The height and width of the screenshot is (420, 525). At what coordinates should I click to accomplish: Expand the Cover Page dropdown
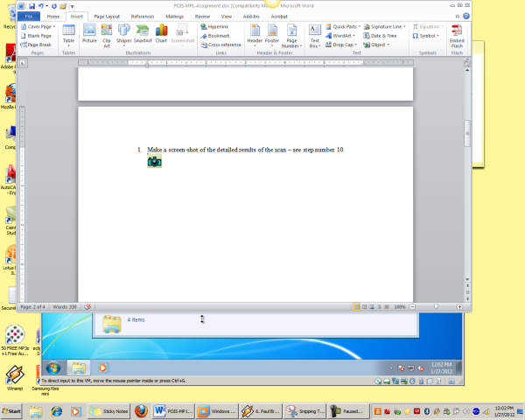point(39,27)
